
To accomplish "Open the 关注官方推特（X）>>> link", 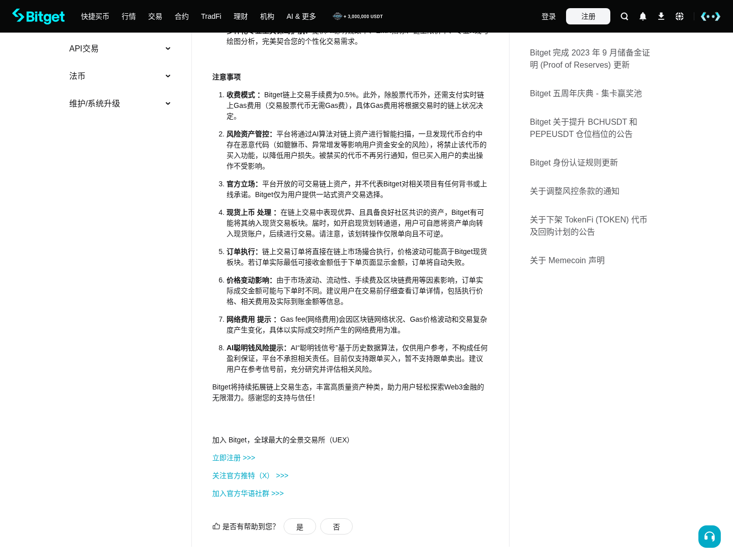I will click(x=250, y=475).
